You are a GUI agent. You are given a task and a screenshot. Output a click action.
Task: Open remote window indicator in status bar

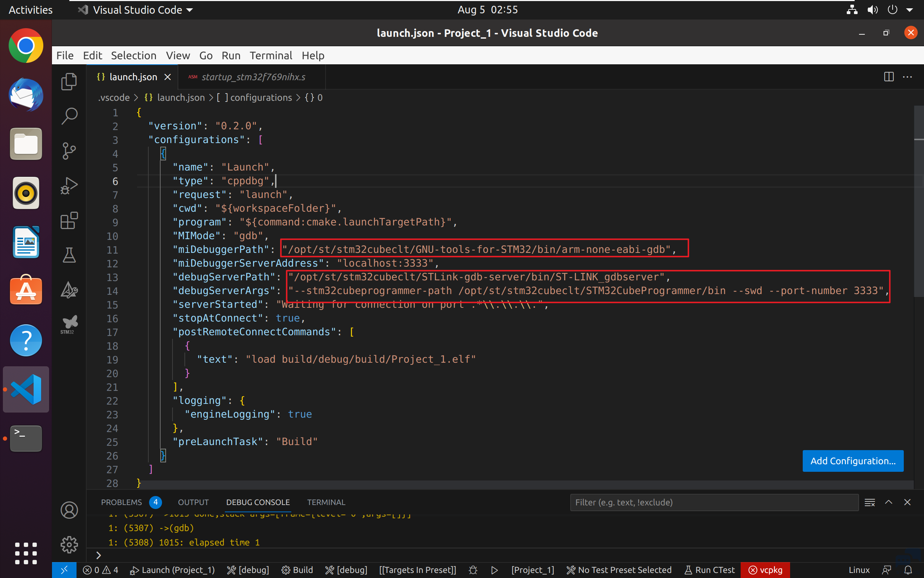point(64,570)
